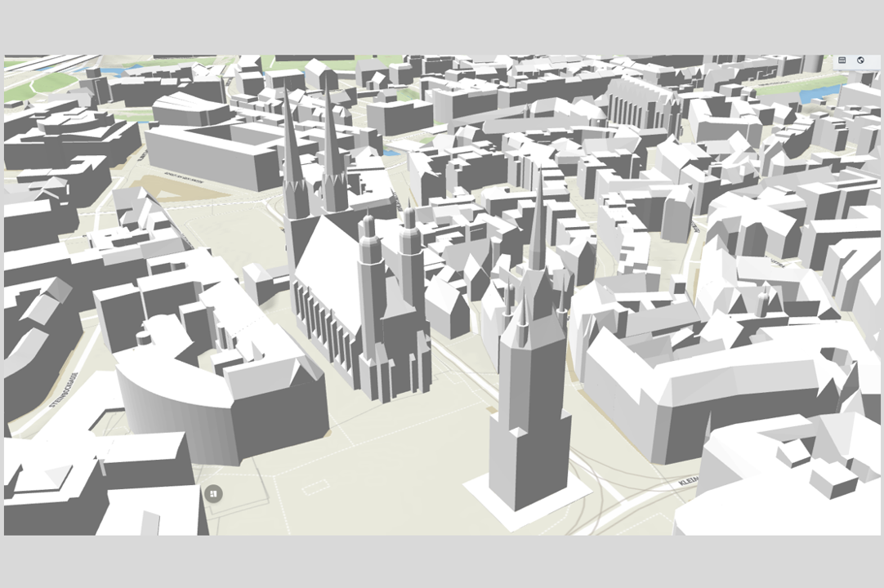Select the curved rounded building on the left
Image resolution: width=884 pixels, height=588 pixels.
(155, 408)
